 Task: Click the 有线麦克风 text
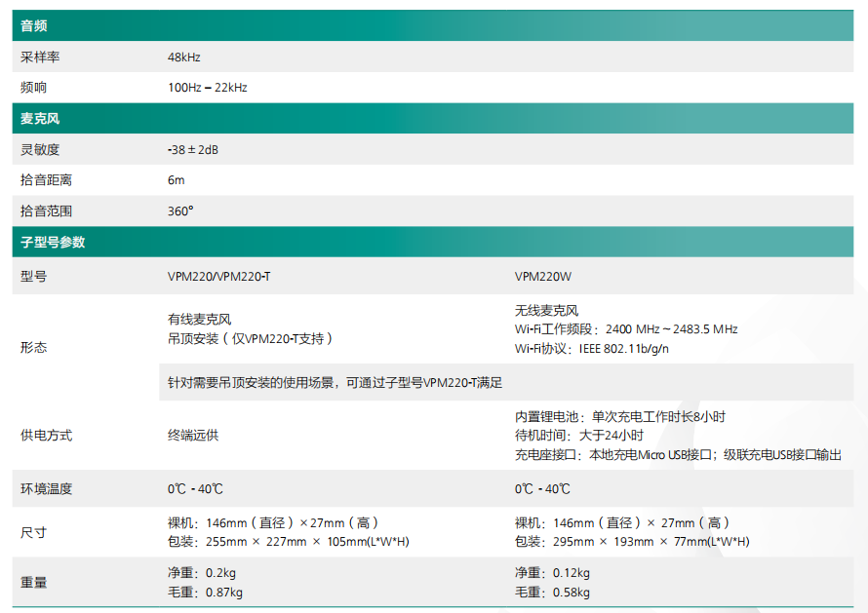coord(199,320)
